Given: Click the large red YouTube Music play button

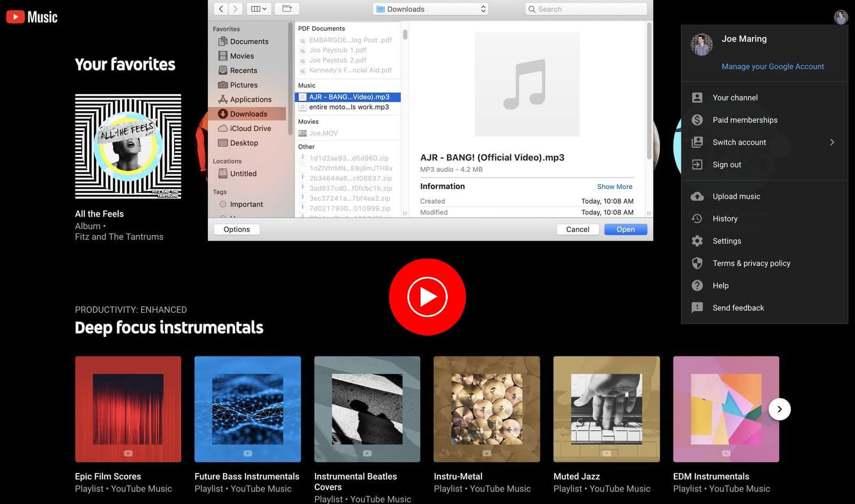Looking at the screenshot, I should (428, 297).
